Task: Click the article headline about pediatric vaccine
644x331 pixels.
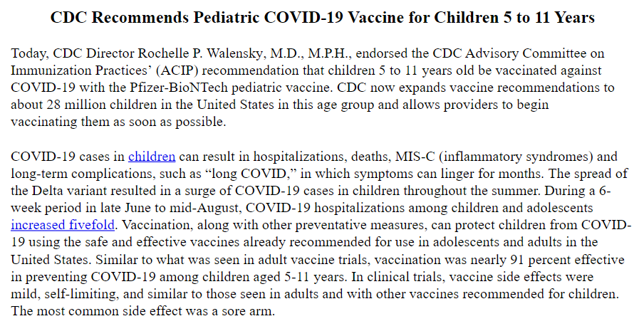Action: (322, 18)
